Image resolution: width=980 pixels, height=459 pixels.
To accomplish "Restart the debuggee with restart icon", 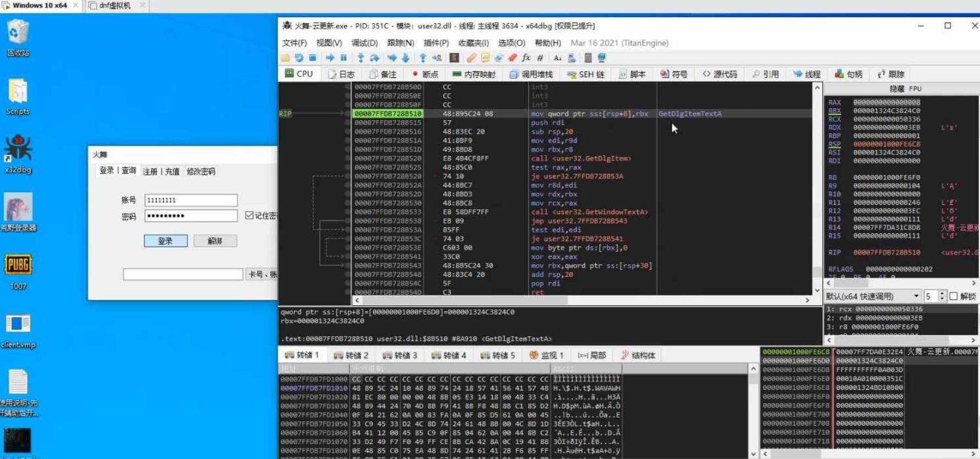I will coord(299,58).
